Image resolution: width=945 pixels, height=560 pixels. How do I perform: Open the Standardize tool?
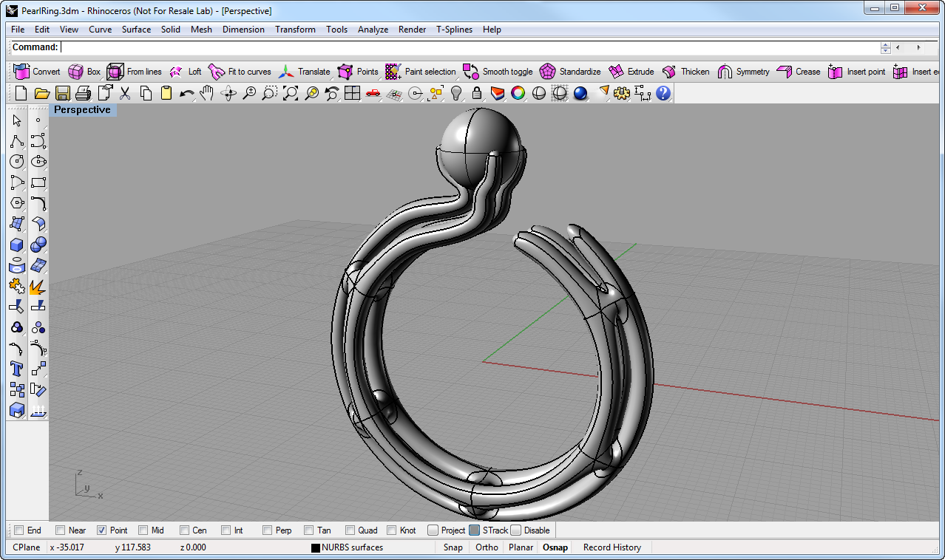[x=569, y=72]
